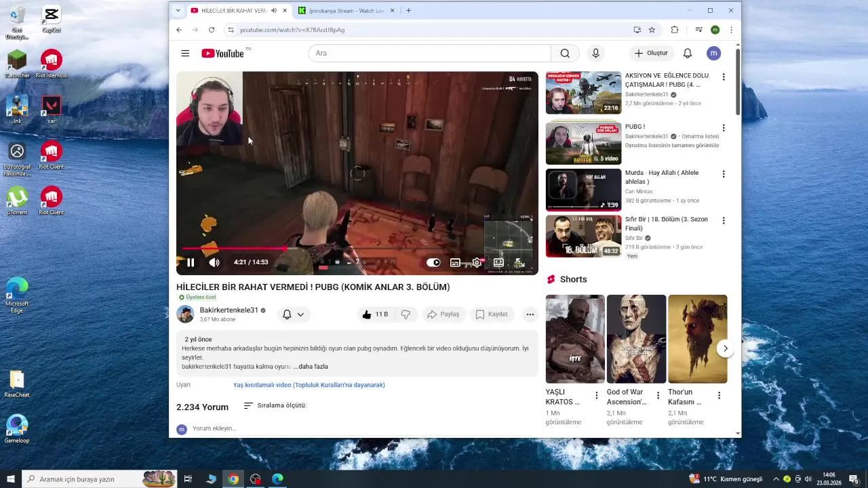This screenshot has height=488, width=868.
Task: Pause the playing video
Action: click(191, 262)
